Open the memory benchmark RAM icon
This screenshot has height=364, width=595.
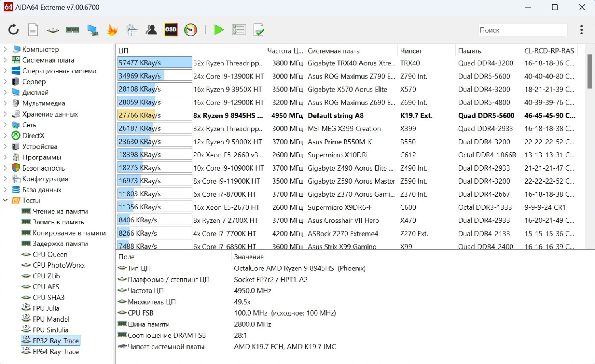tap(72, 30)
